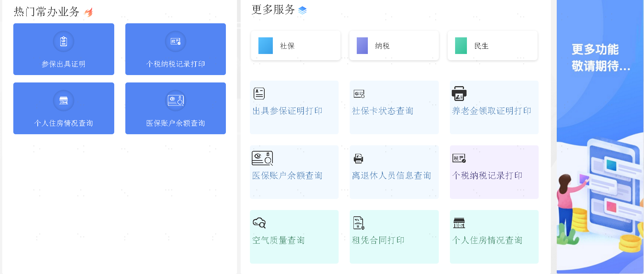Screen dimensions: 644x274
Task: Click the 个税纳税记录打印 icon in hot services
Action: 176,41
